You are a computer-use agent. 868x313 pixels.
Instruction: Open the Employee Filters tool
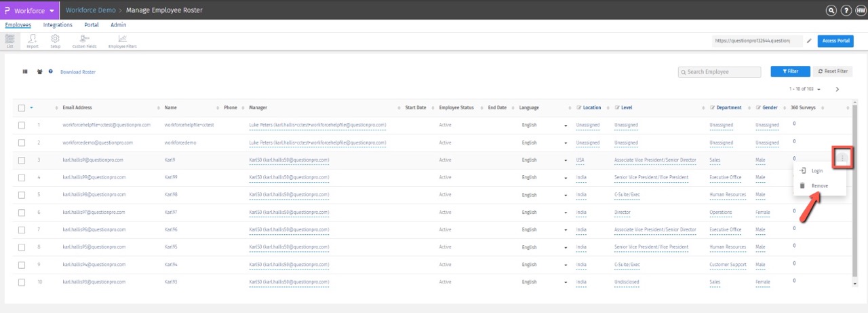(122, 41)
